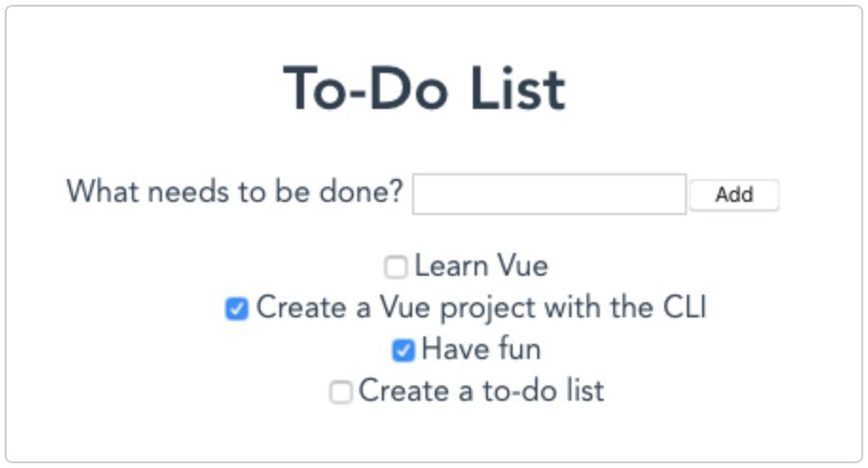The height and width of the screenshot is (468, 868).
Task: Click the 'Have fun' item label
Action: tap(480, 350)
